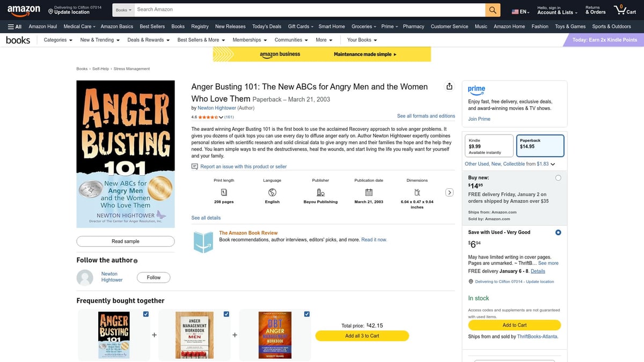Click the Amazon Book Review book icon
Image resolution: width=644 pixels, height=362 pixels.
coord(203,242)
